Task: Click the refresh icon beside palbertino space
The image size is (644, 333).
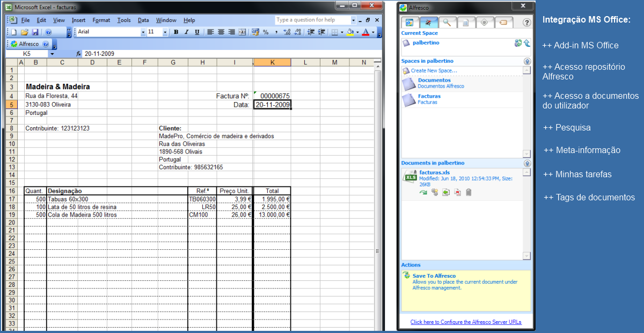Action: (x=518, y=43)
